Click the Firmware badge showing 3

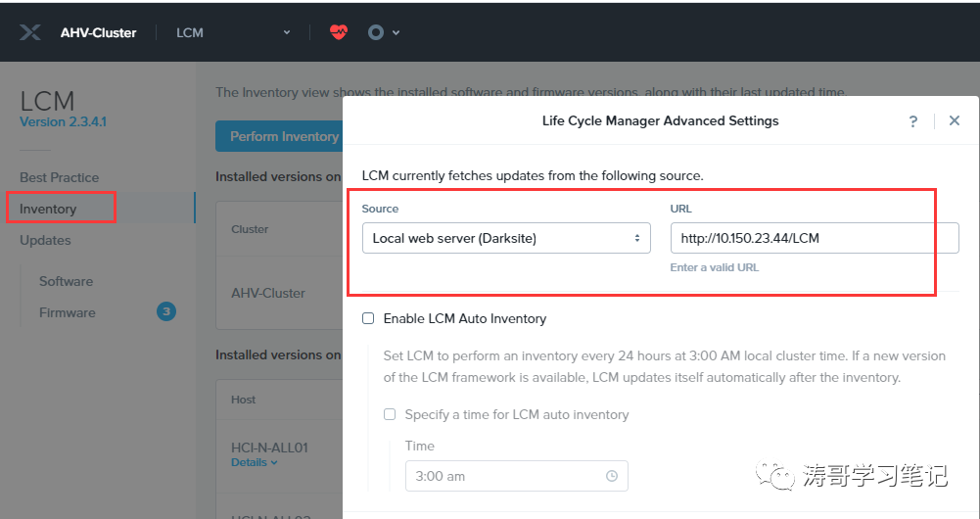point(166,311)
